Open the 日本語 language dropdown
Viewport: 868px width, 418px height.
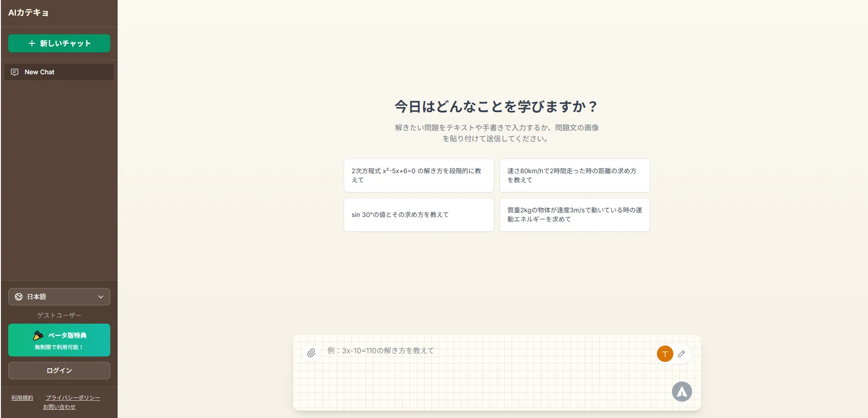[59, 297]
